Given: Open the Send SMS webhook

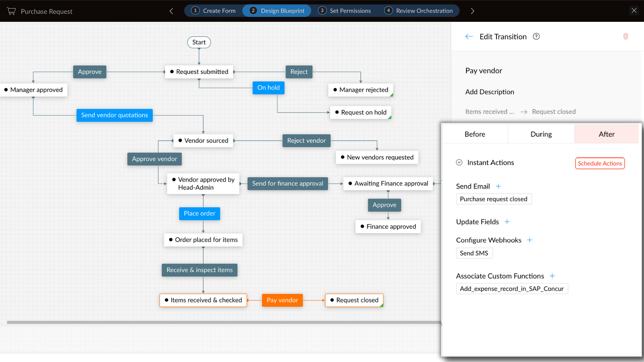Looking at the screenshot, I should click(x=474, y=253).
